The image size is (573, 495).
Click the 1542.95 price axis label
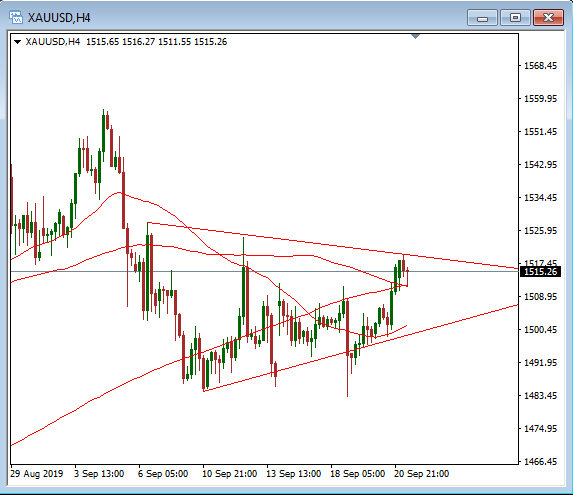click(540, 165)
